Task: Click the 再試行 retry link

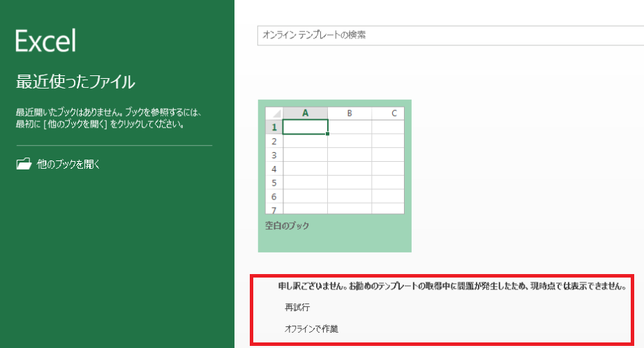Action: click(297, 308)
